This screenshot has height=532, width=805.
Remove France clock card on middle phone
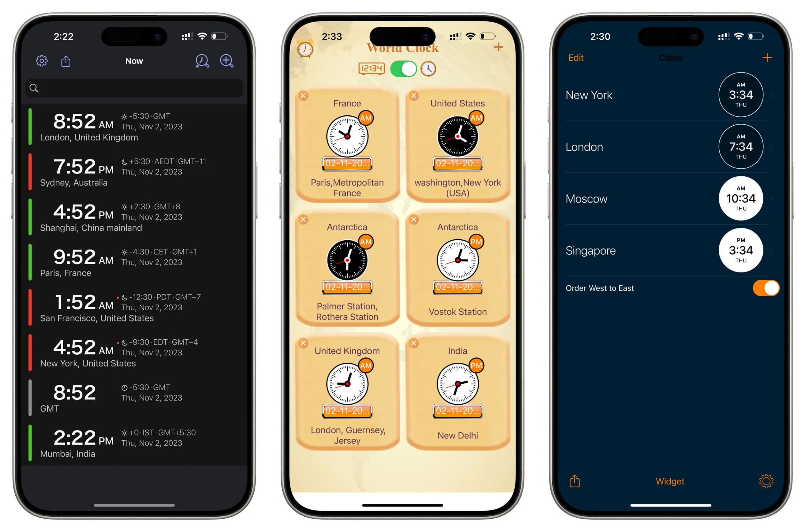304,97
